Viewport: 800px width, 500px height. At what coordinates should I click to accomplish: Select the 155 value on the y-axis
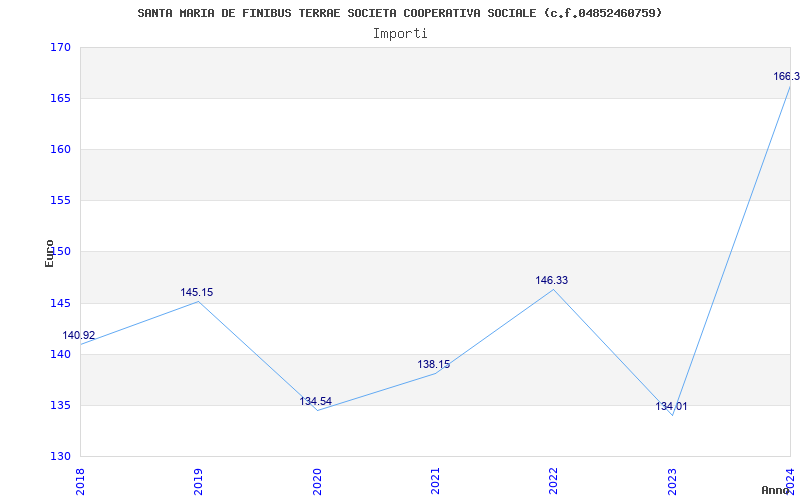coord(60,201)
